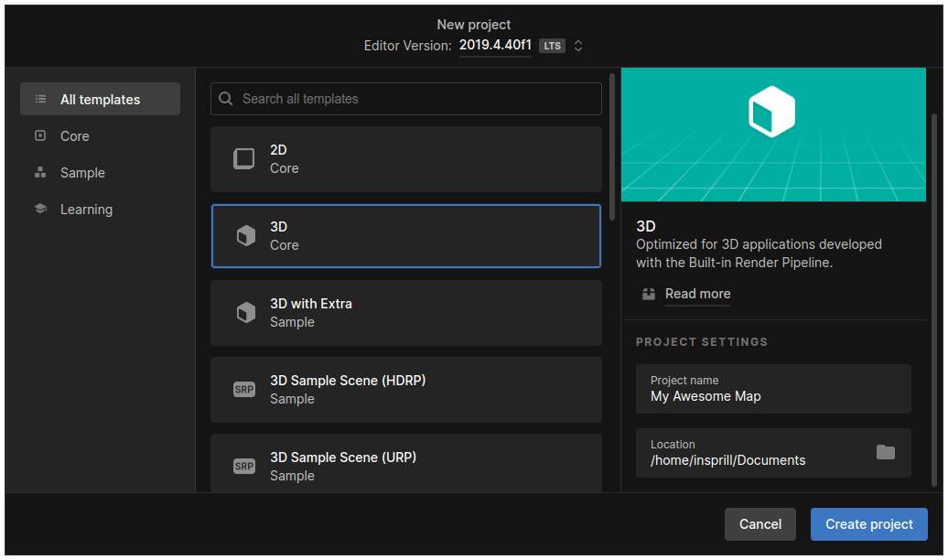
Task: Click the 3D Core template cube icon
Action: (246, 236)
